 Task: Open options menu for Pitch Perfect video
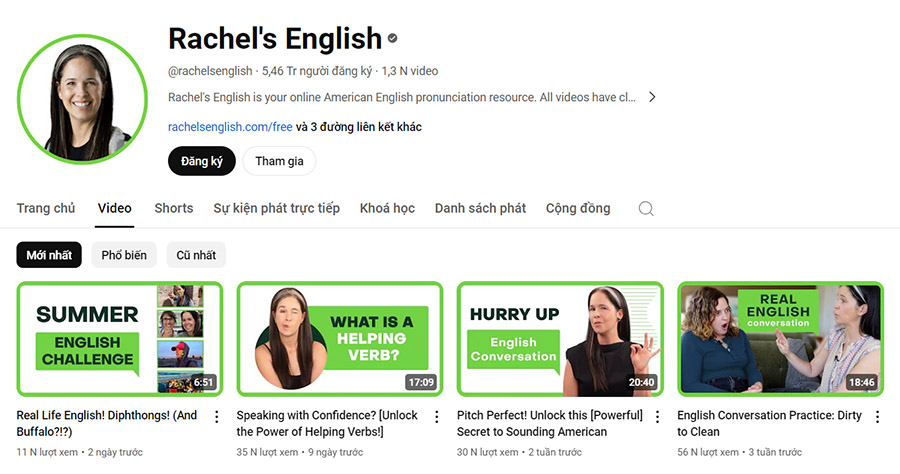click(657, 417)
